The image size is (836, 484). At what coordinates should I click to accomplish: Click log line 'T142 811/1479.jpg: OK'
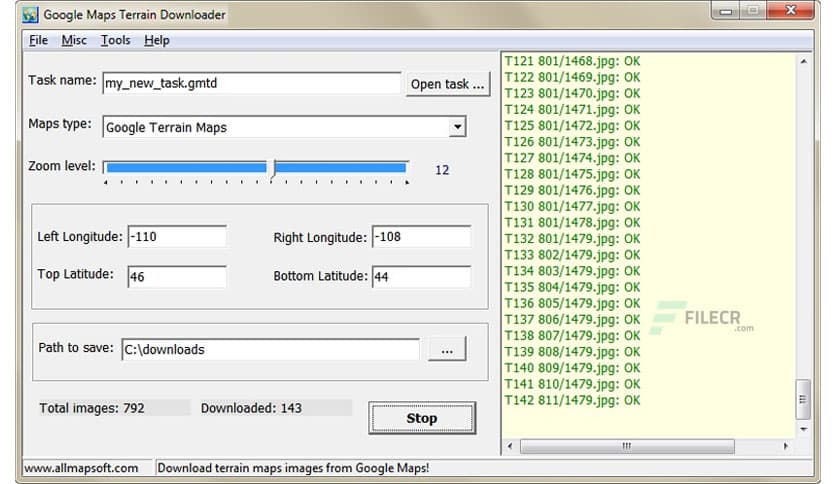[x=572, y=400]
